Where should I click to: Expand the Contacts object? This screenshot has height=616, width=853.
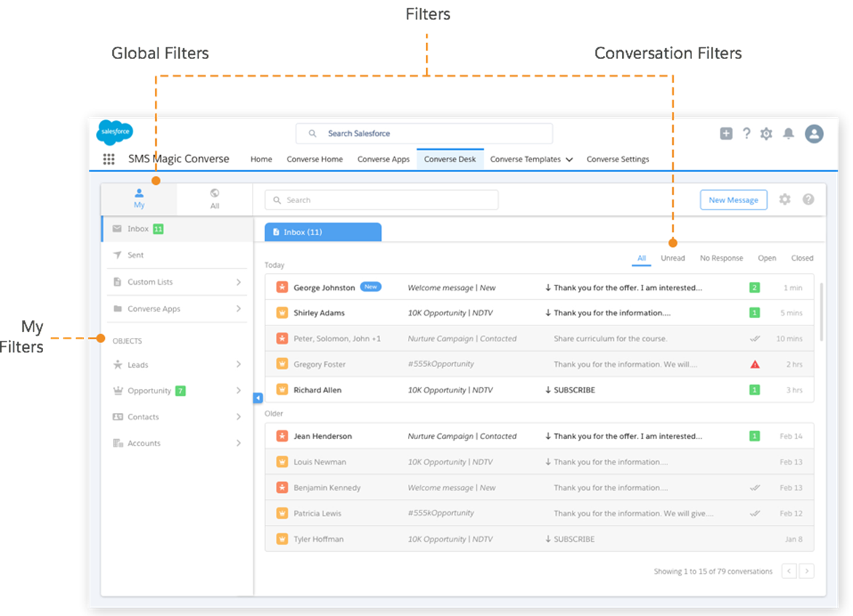pyautogui.click(x=238, y=417)
